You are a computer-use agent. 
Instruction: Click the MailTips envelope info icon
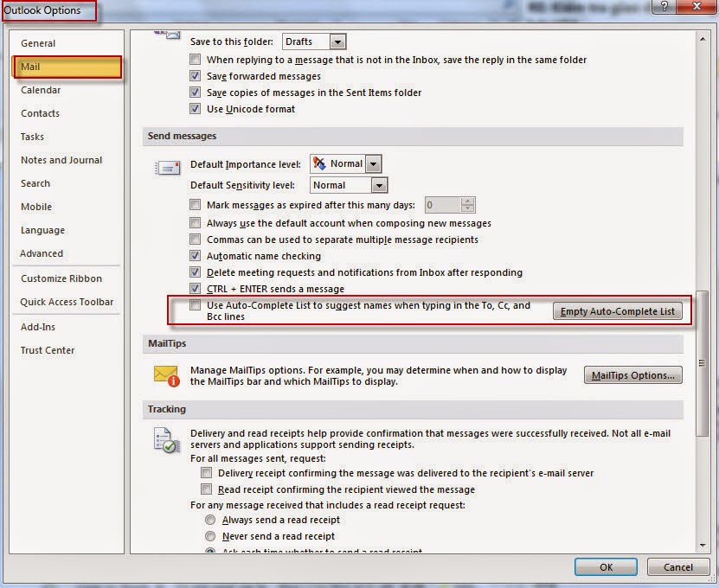tap(166, 376)
